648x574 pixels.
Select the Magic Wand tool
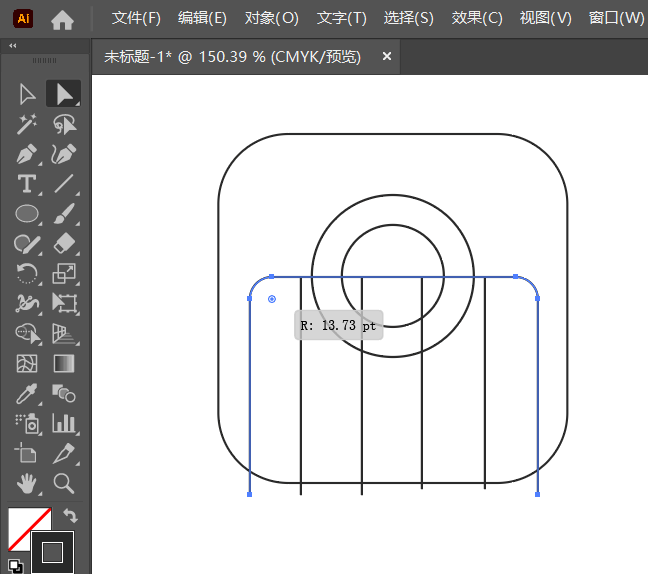click(27, 124)
